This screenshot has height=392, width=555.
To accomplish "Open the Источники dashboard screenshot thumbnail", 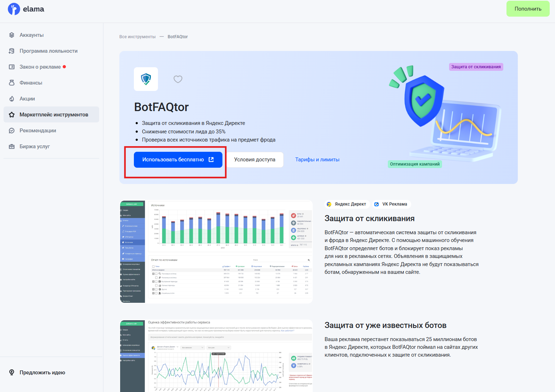I will tap(216, 251).
